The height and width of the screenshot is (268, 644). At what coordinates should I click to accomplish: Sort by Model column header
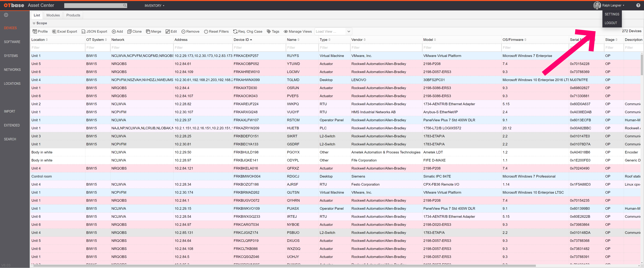(x=430, y=40)
